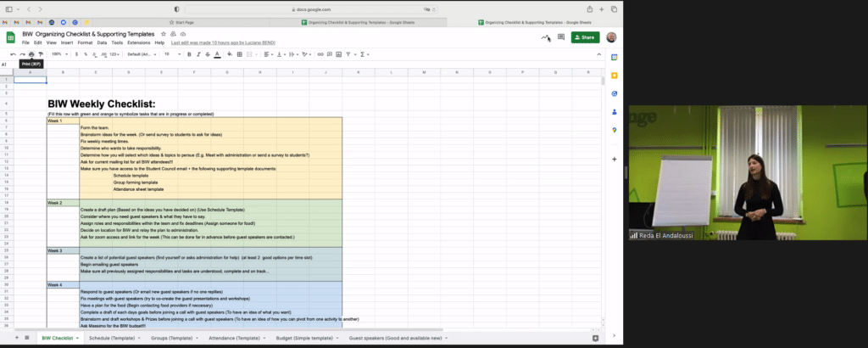The height and width of the screenshot is (348, 868).
Task: Open the Extensions menu
Action: tap(139, 42)
